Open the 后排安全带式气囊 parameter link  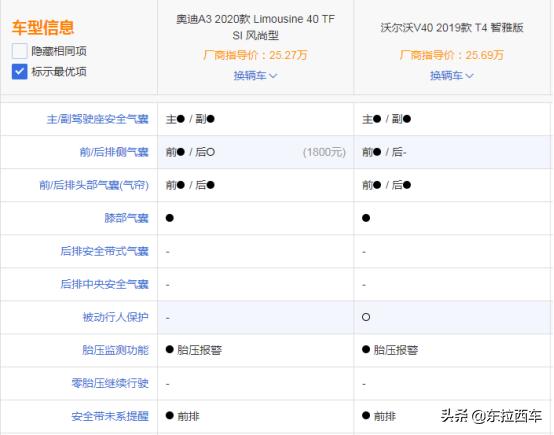104,251
